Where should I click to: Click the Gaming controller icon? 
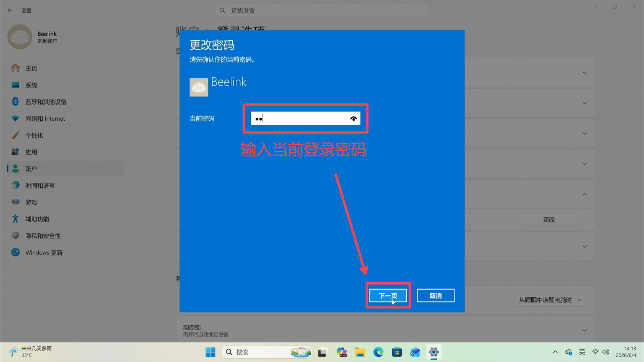pyautogui.click(x=15, y=201)
